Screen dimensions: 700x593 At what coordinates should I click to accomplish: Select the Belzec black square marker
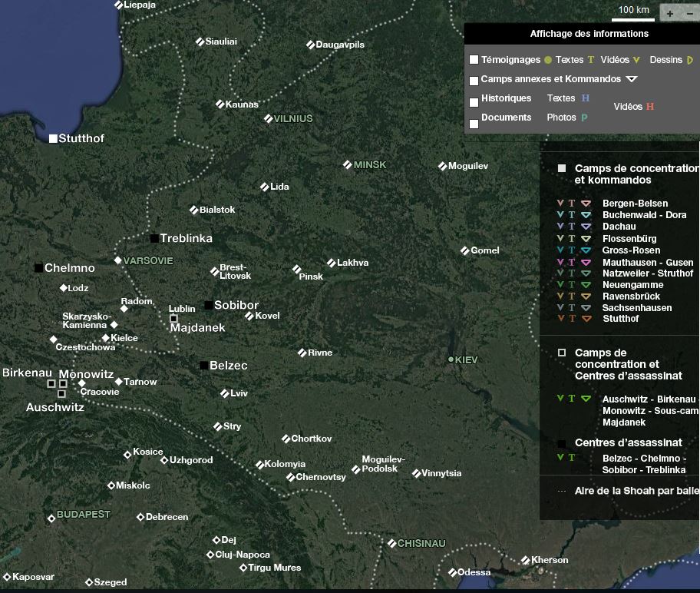click(203, 366)
